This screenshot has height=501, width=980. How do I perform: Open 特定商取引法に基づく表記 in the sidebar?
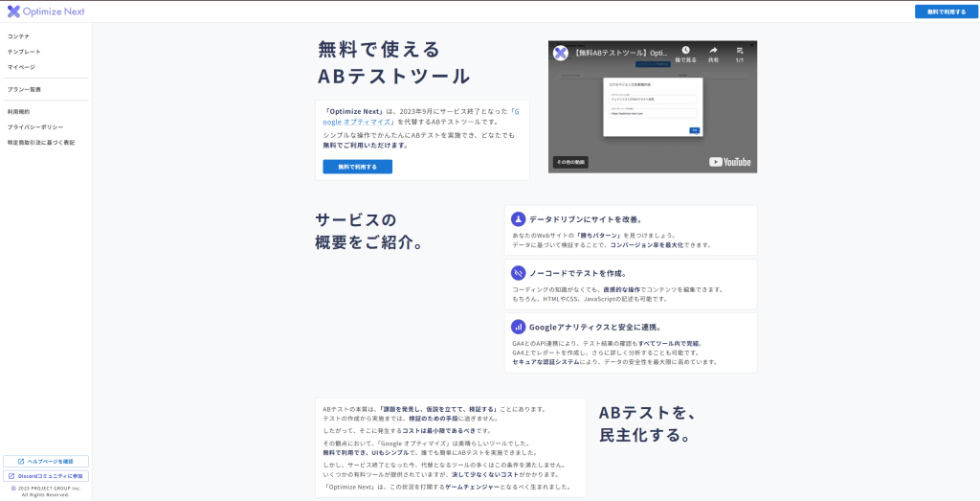click(x=40, y=143)
